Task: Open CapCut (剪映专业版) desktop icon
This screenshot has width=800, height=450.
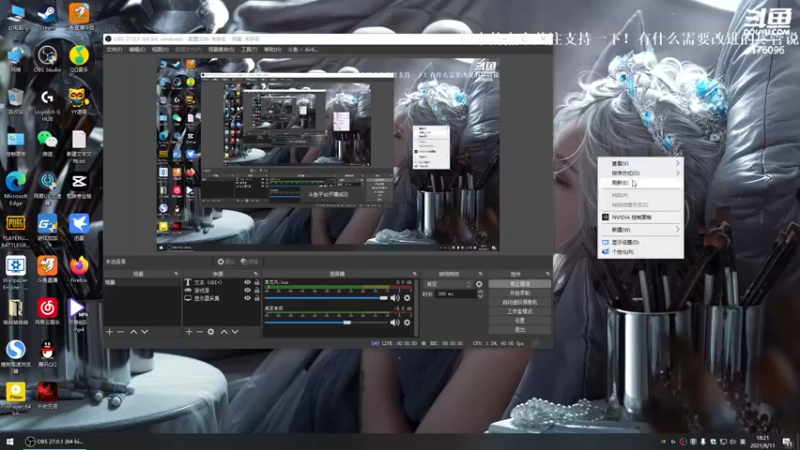Action: point(79,185)
